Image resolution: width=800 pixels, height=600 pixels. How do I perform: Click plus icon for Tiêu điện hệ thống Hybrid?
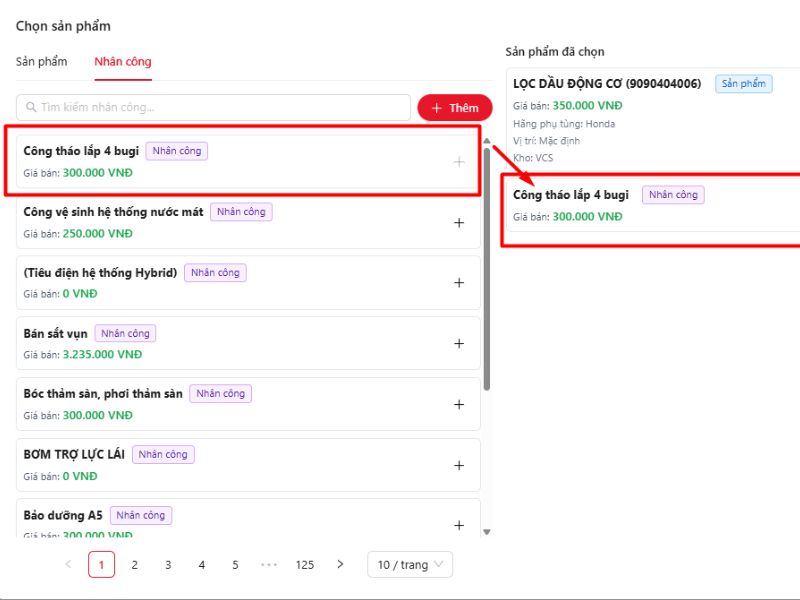click(x=459, y=283)
